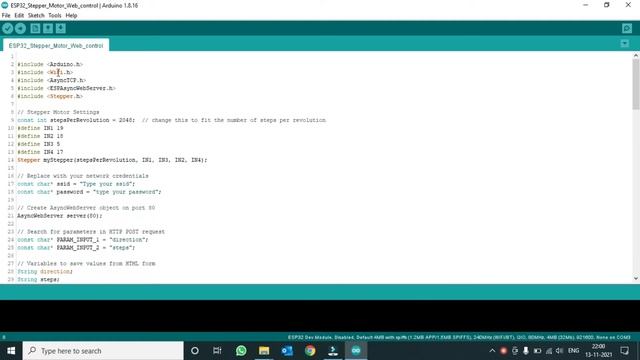Viewport: 640px width, 360px height.
Task: Click the '#include <Stepper.h>' line
Action: (50, 96)
